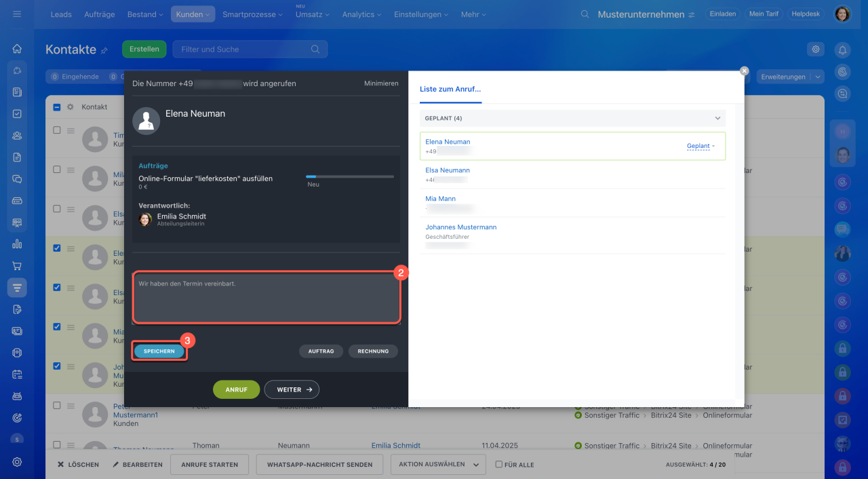Open the Leads menu item
This screenshot has width=868, height=479.
[x=61, y=14]
